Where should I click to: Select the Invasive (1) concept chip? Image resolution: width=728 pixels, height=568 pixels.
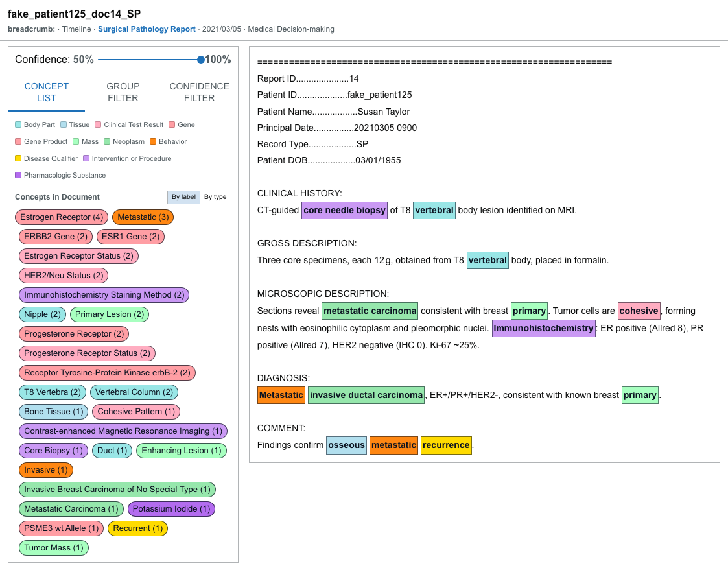pos(46,471)
